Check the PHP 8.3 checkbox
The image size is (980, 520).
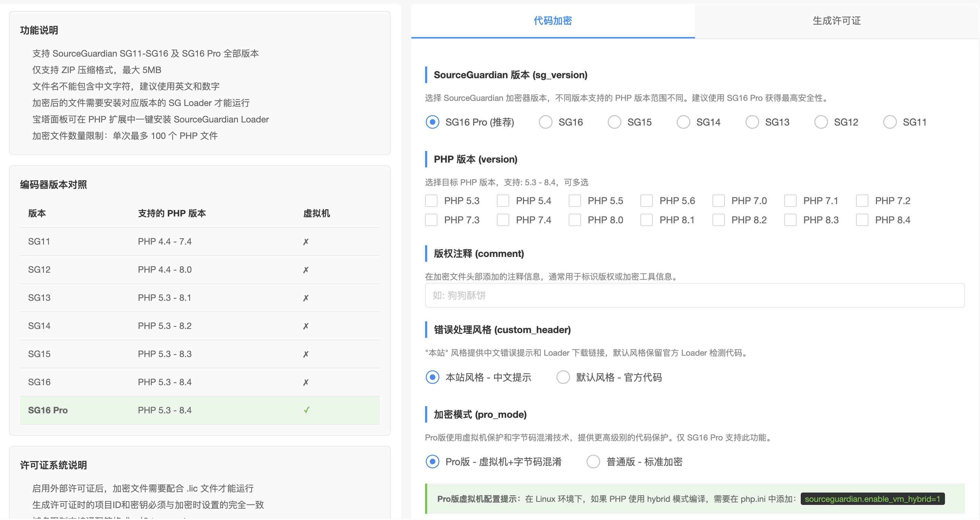click(x=790, y=220)
